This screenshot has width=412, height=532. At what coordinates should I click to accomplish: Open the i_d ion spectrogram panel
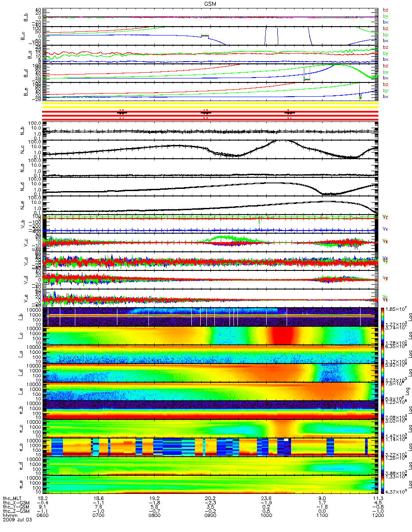(x=210, y=373)
